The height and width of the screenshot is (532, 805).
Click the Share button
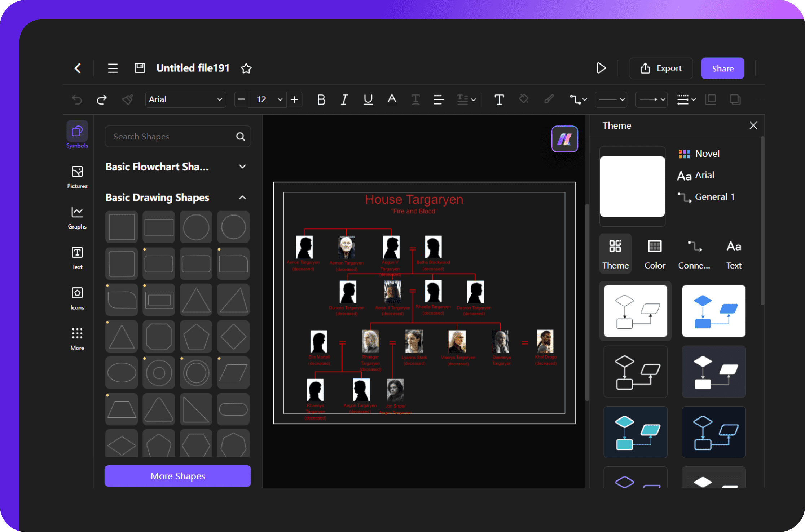tap(723, 68)
